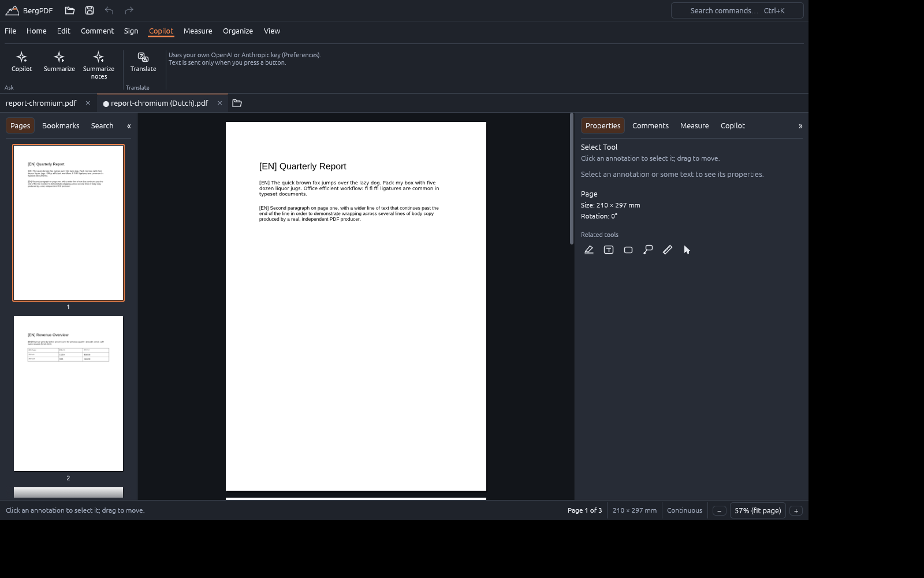Image resolution: width=924 pixels, height=578 pixels.
Task: Switch to the report-chromium.pdf document tab
Action: pyautogui.click(x=41, y=103)
